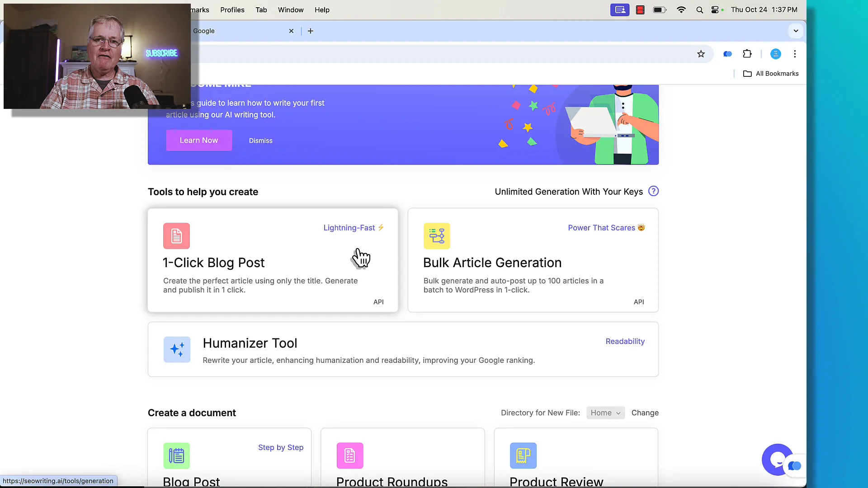
Task: Click the Change directory link
Action: tap(645, 413)
